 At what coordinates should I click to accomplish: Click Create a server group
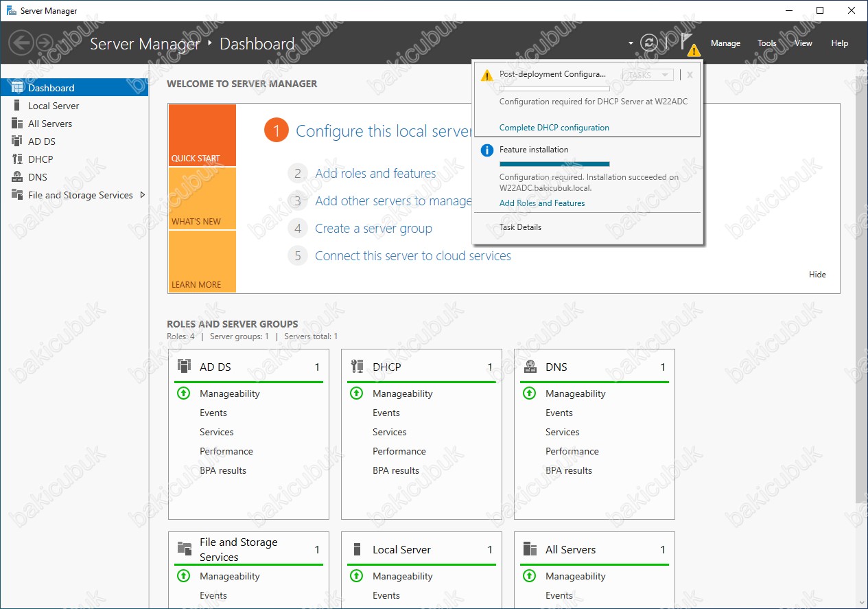tap(373, 229)
